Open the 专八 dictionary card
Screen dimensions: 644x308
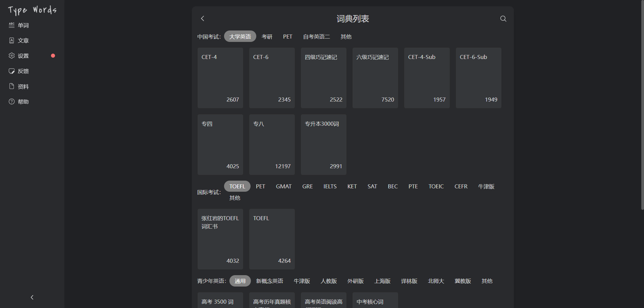[272, 144]
